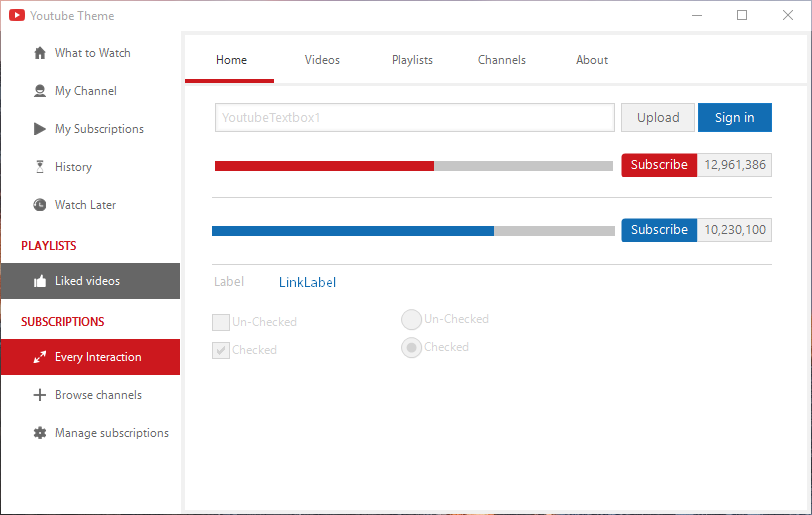
Task: Select the My Channel avatar icon
Action: point(40,91)
